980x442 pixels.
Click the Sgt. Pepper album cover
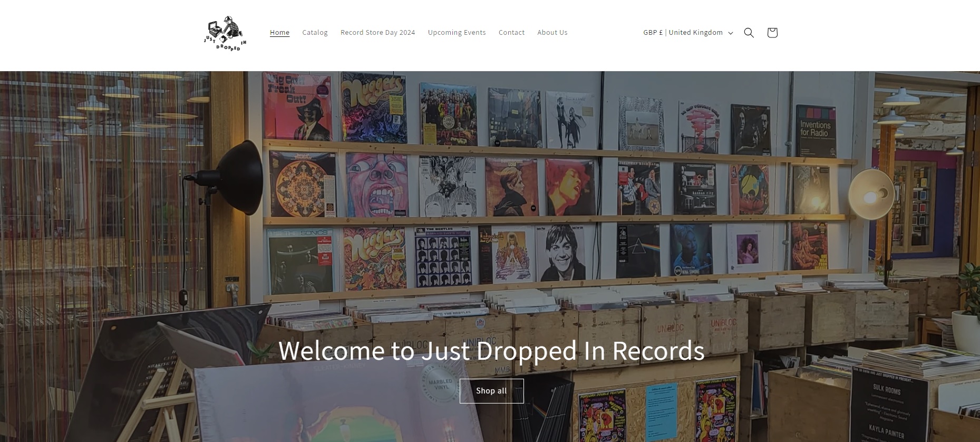[448, 114]
